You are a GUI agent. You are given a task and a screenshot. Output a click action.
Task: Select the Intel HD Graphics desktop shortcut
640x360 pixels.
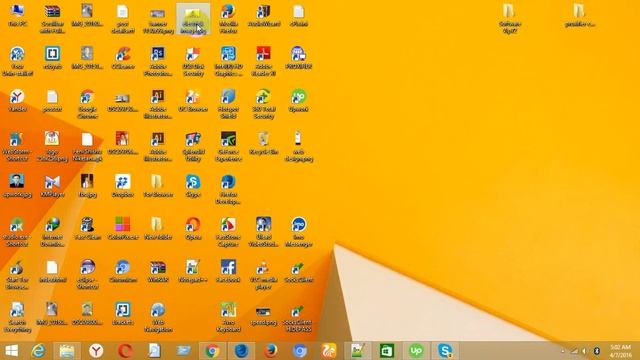click(x=228, y=61)
